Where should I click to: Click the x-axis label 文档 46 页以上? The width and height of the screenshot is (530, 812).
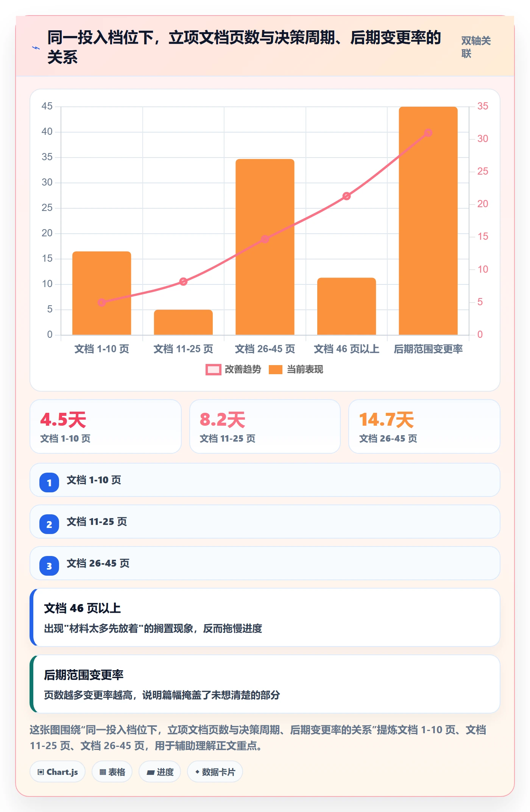346,349
